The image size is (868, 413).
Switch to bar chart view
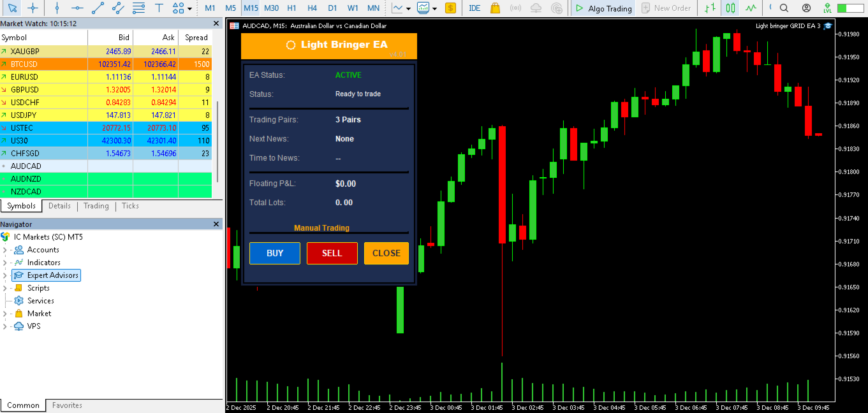(x=710, y=8)
